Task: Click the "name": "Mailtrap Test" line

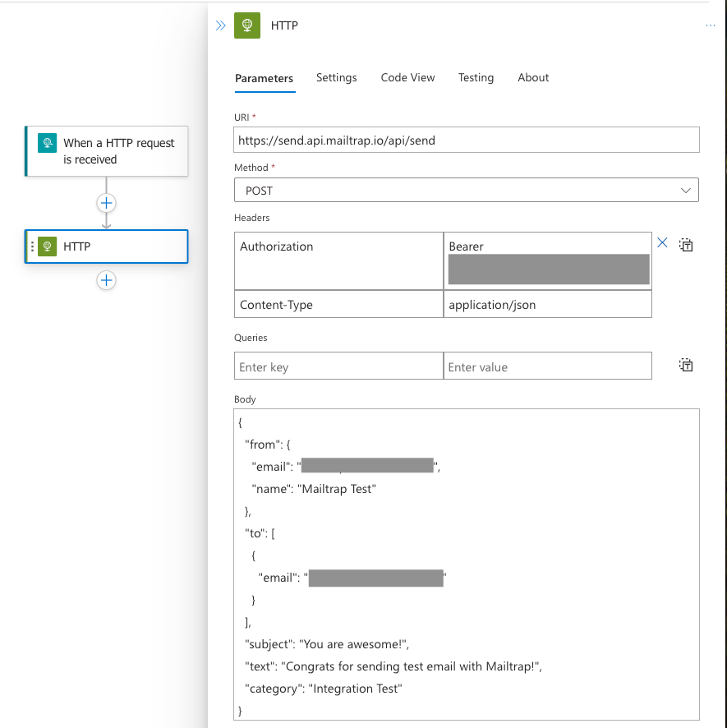Action: click(x=313, y=489)
